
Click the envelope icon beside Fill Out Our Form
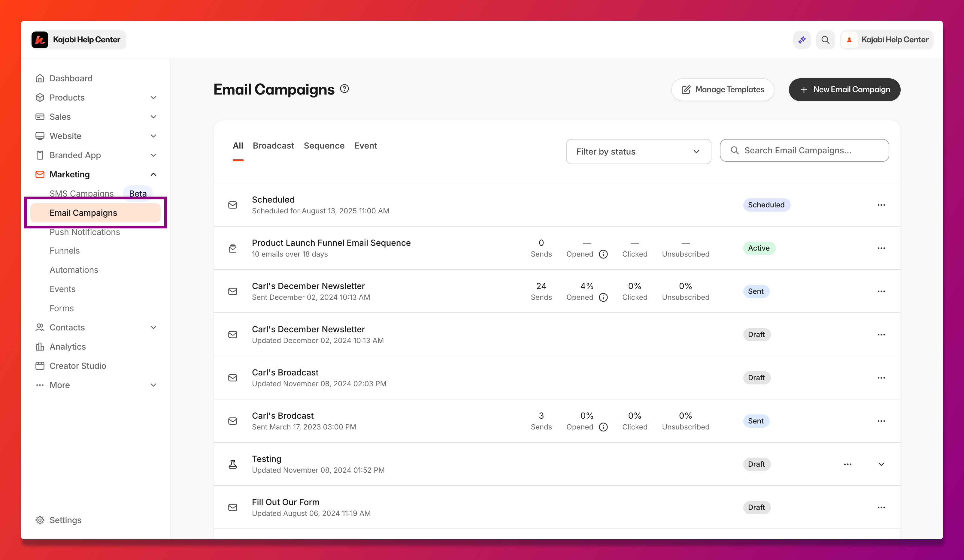(232, 507)
